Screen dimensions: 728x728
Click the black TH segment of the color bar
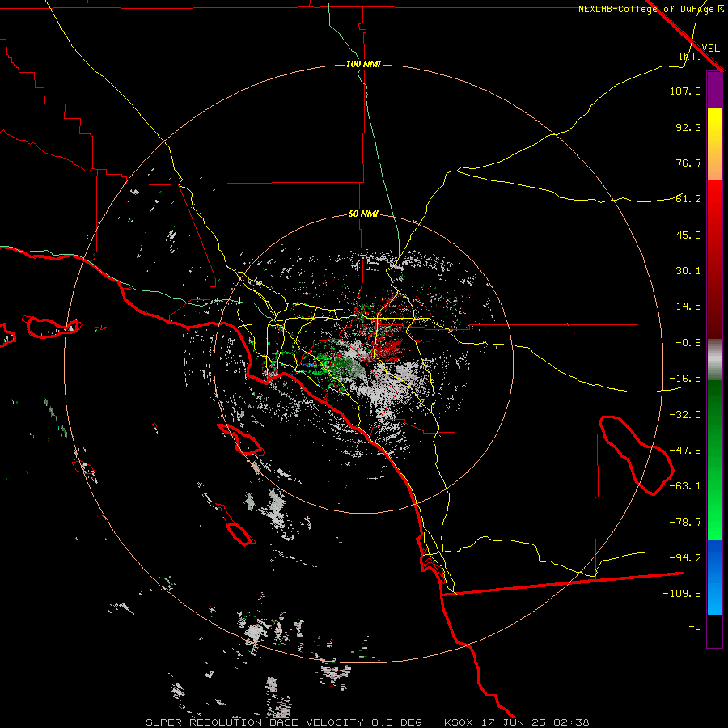[x=714, y=630]
